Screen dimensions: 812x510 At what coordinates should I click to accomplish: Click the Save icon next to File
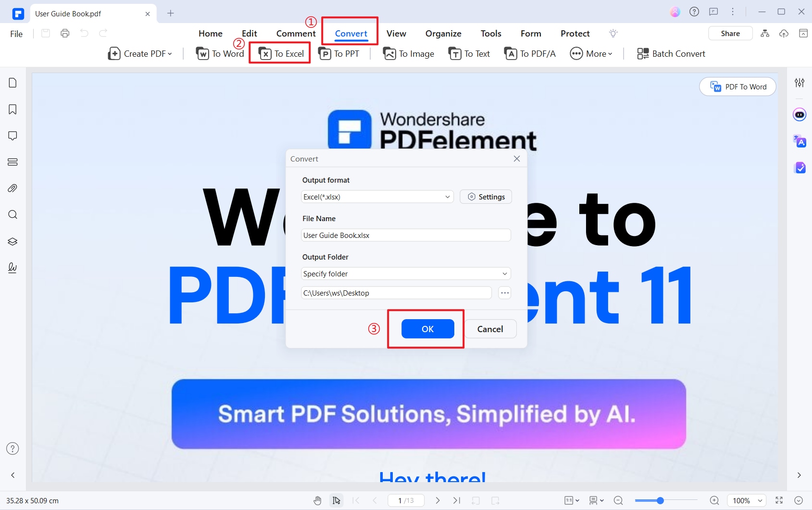coord(46,33)
